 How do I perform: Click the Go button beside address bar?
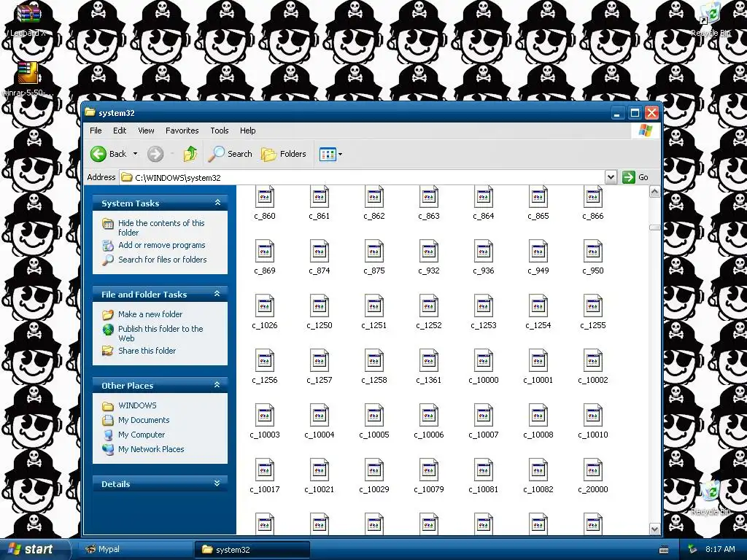(x=636, y=177)
